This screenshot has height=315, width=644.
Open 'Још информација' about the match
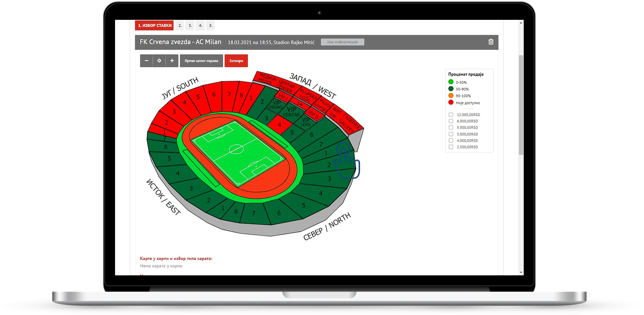click(343, 42)
